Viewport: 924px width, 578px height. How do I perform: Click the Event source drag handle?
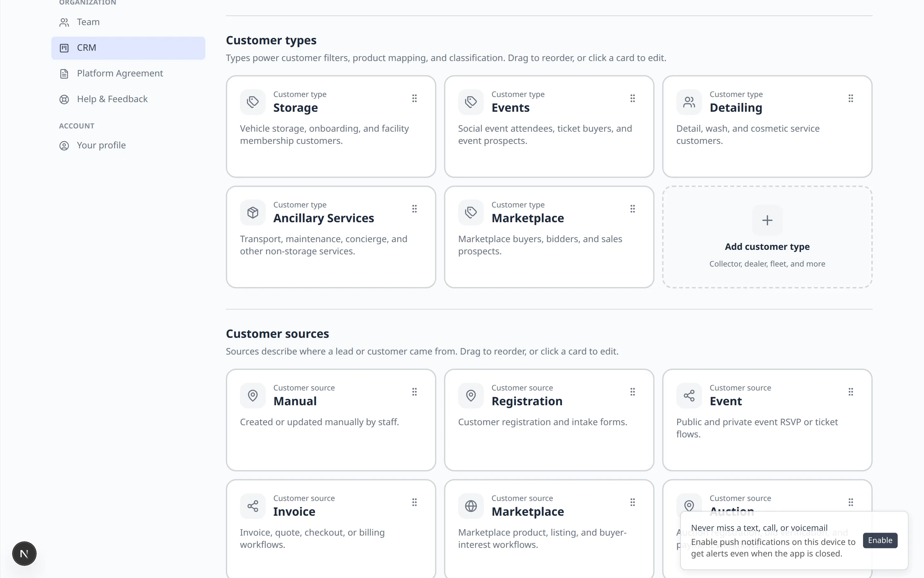[x=851, y=392]
